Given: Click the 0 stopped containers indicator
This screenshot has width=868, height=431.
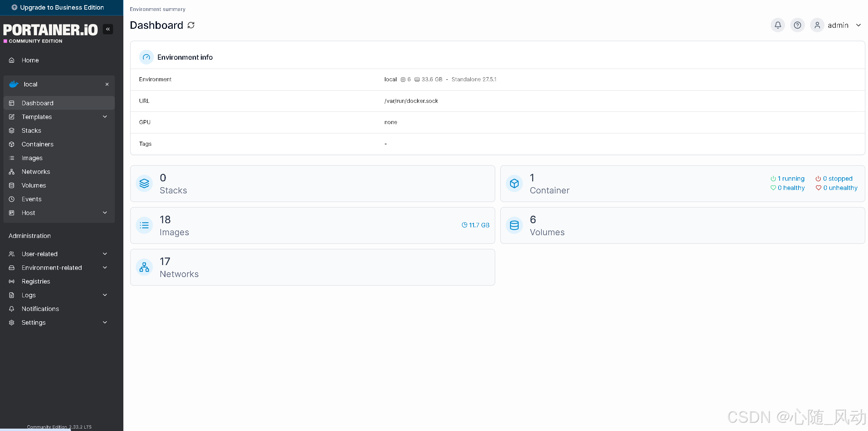Looking at the screenshot, I should [834, 179].
